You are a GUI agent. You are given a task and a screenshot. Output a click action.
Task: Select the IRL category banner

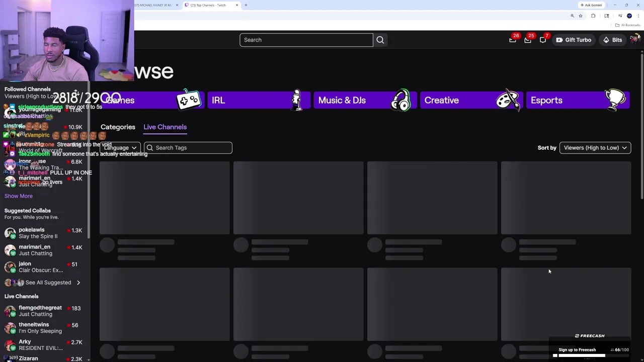pos(259,100)
